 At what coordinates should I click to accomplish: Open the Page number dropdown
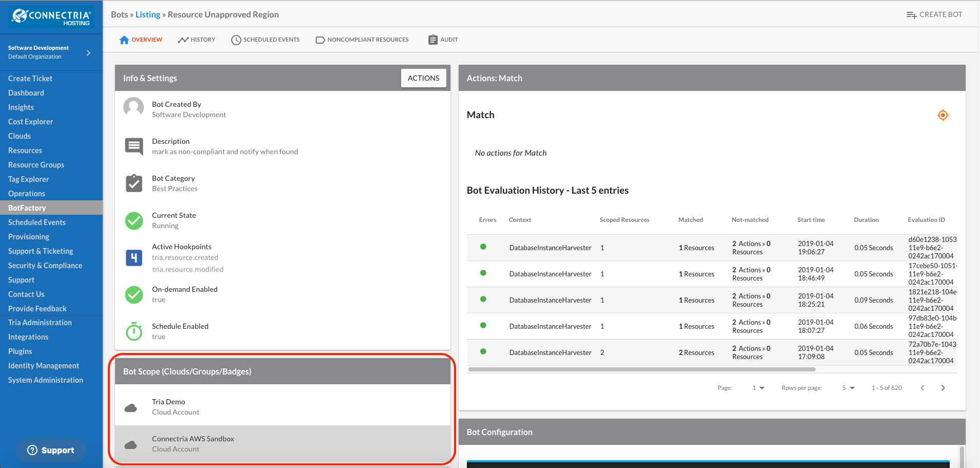758,388
